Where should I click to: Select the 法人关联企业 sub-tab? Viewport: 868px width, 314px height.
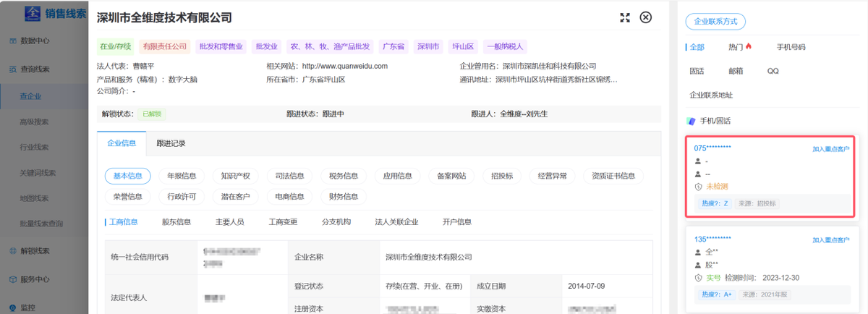pyautogui.click(x=396, y=222)
